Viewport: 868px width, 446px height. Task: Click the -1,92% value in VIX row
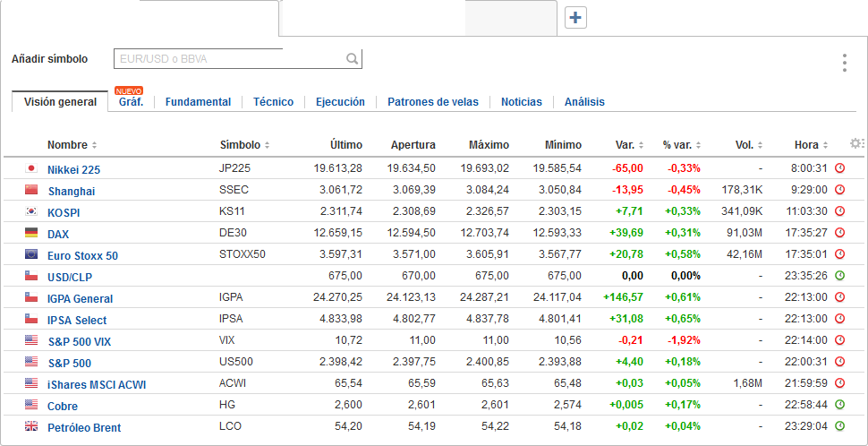click(683, 340)
